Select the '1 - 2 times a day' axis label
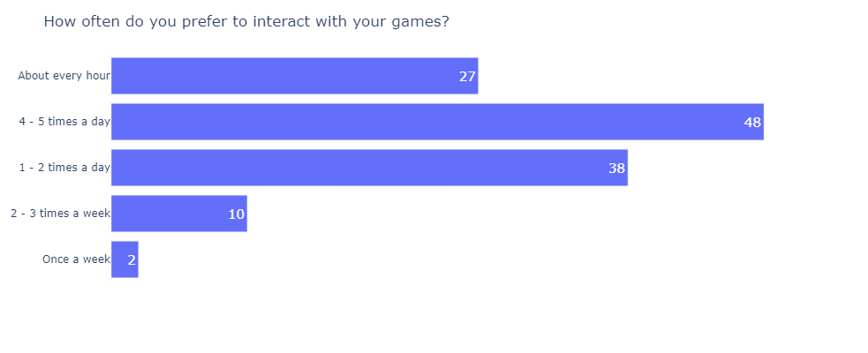Screen dimensions: 868x353 click(x=64, y=168)
